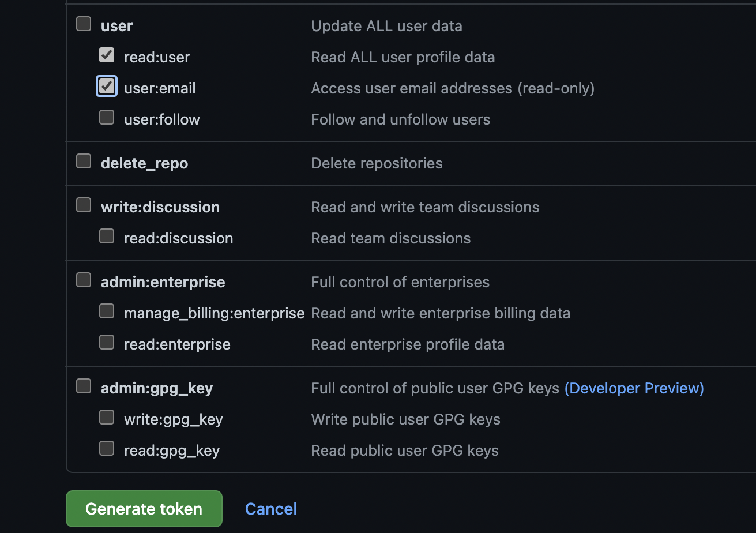Click 'Full control of enterprises' description
756x533 pixels.
(400, 282)
